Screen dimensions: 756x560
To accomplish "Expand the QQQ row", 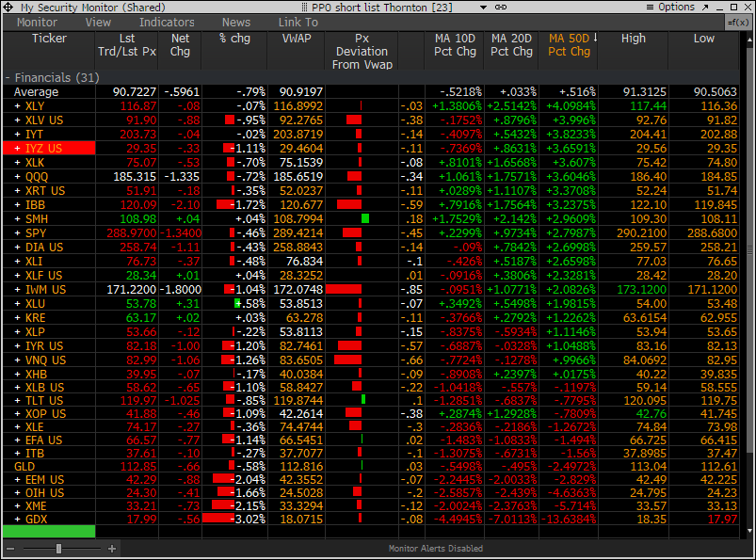I will click(17, 177).
